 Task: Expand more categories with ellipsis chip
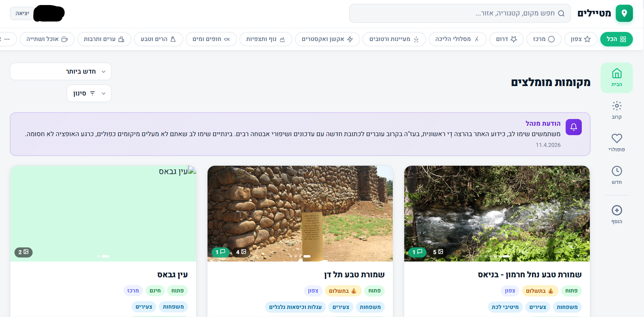[6, 39]
